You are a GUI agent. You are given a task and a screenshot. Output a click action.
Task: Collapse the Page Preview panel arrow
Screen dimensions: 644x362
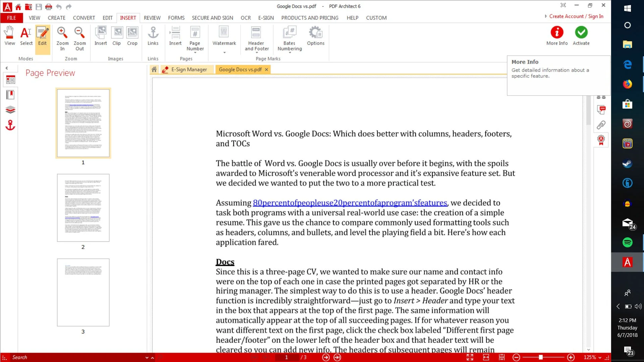[6, 68]
